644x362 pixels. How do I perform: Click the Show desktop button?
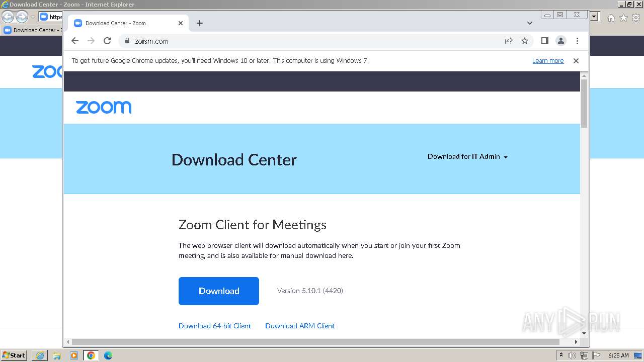tap(638, 355)
